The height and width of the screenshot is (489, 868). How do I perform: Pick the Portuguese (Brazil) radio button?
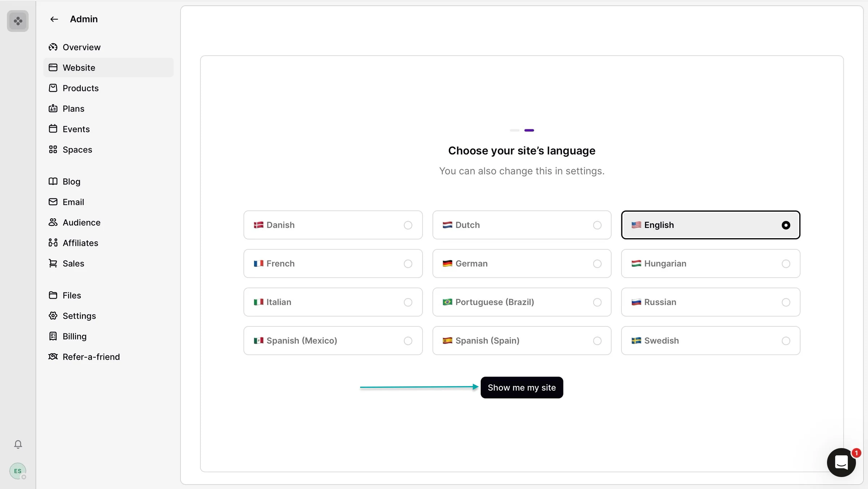tap(597, 302)
